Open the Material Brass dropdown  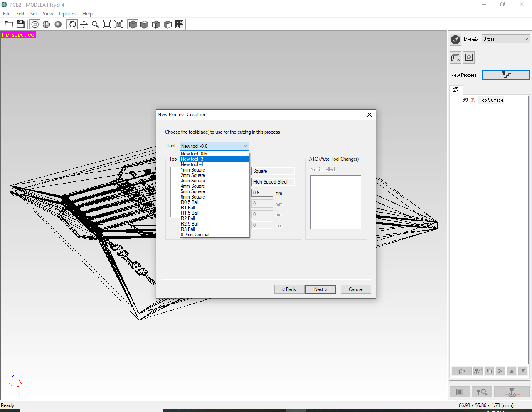(x=506, y=39)
